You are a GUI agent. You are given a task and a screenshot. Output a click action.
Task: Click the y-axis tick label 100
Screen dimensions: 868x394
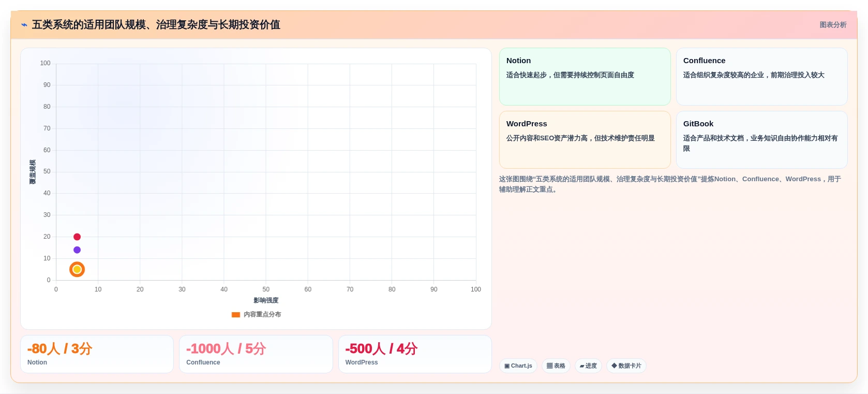[x=46, y=63]
